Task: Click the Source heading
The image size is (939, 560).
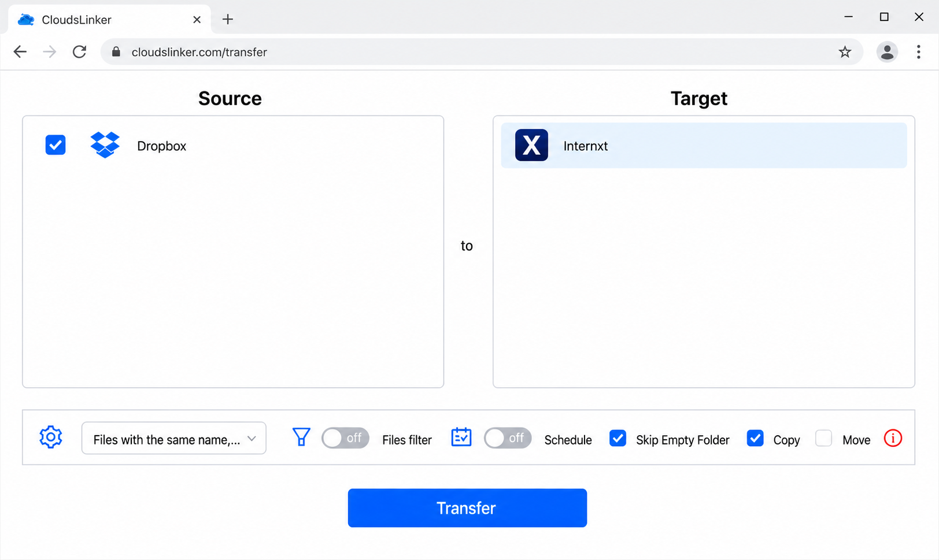Action: (x=230, y=98)
